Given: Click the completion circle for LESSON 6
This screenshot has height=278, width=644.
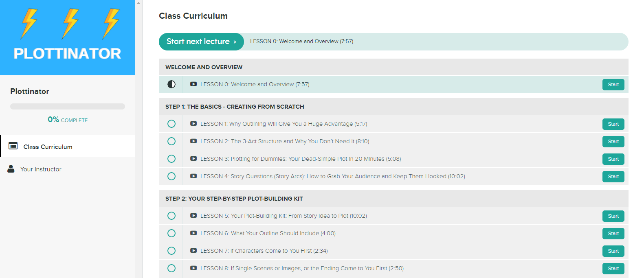Looking at the screenshot, I should tap(171, 233).
